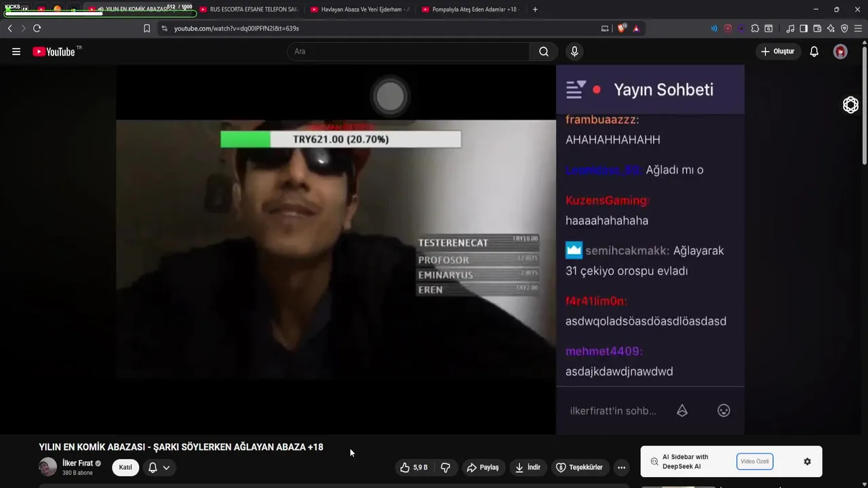Focus the browser URL address field
The width and height of the screenshot is (868, 488).
(380, 28)
